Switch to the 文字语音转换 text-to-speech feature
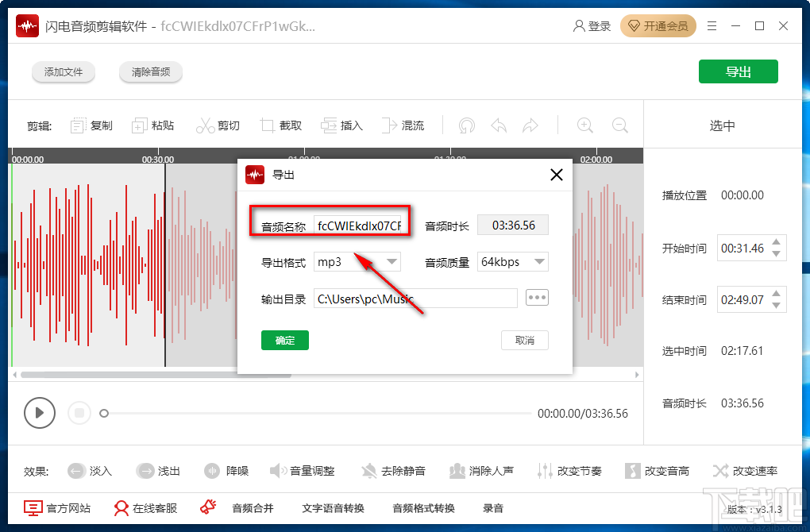The width and height of the screenshot is (810, 532). coord(333,508)
